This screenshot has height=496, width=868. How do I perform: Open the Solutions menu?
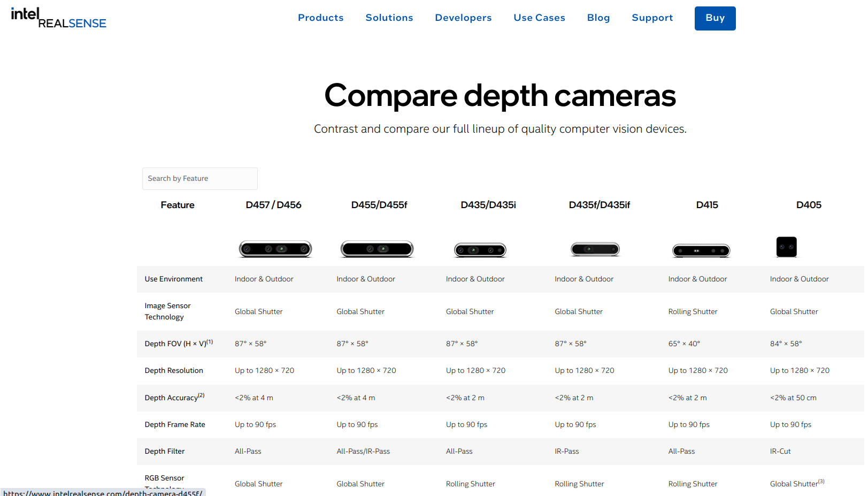point(389,18)
